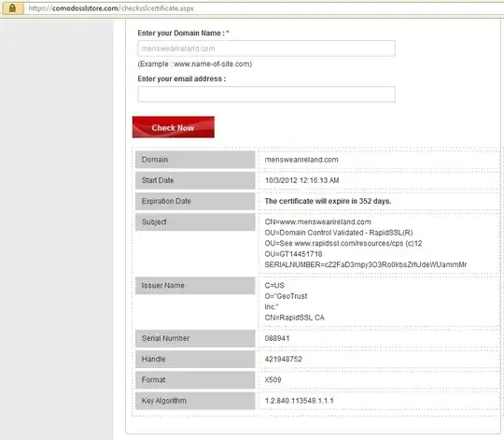Viewport: 504px width, 440px height.
Task: Focus the email address input field
Action: 266,94
